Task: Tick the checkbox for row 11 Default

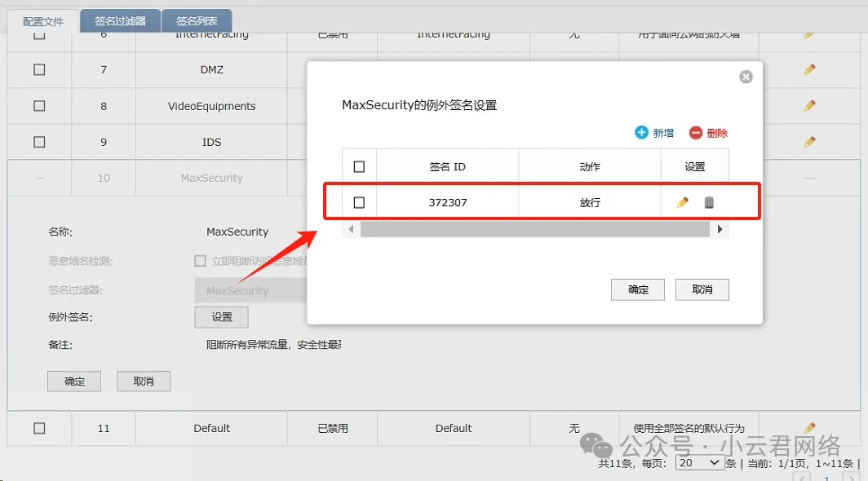Action: (39, 428)
